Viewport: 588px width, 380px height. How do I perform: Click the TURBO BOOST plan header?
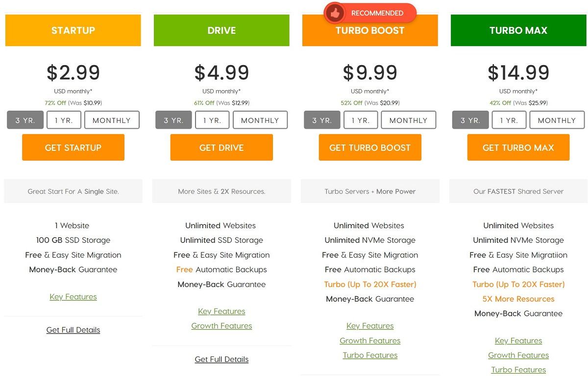tap(370, 31)
